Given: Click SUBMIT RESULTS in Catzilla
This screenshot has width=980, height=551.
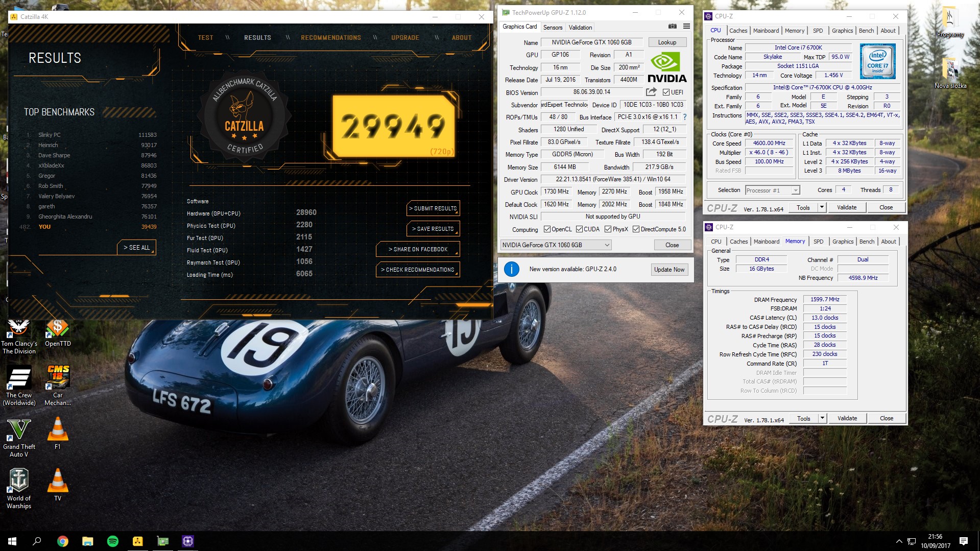Looking at the screenshot, I should (x=433, y=208).
